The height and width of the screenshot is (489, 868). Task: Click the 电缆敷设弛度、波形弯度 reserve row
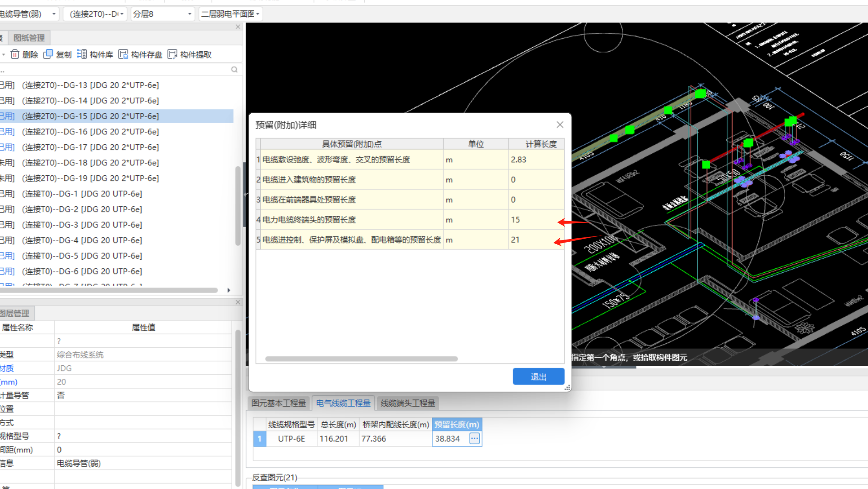click(410, 159)
